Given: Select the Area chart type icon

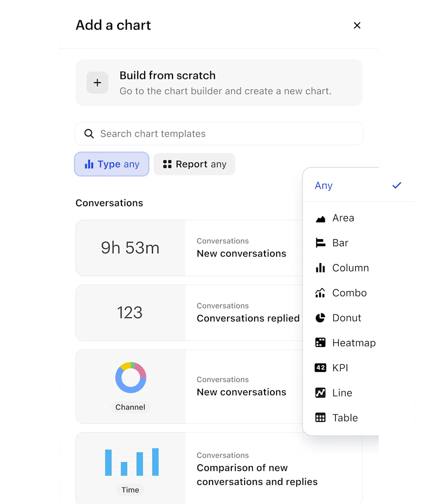Looking at the screenshot, I should pyautogui.click(x=320, y=218).
